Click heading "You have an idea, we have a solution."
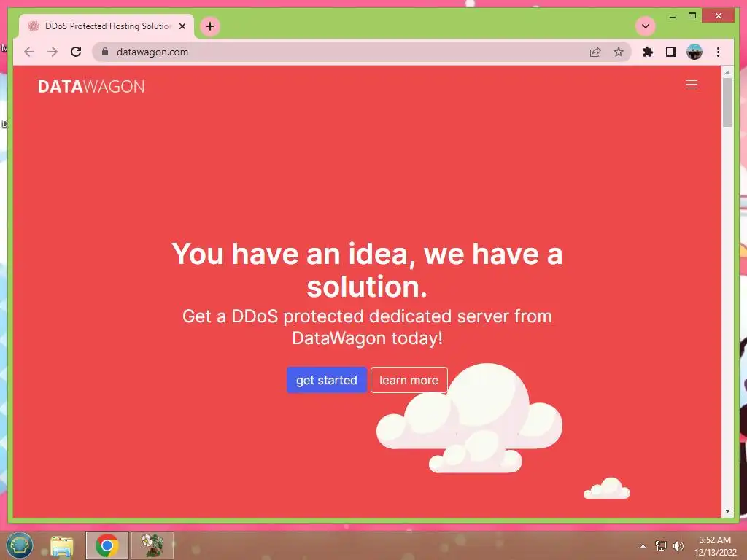The width and height of the screenshot is (747, 560). click(x=367, y=270)
